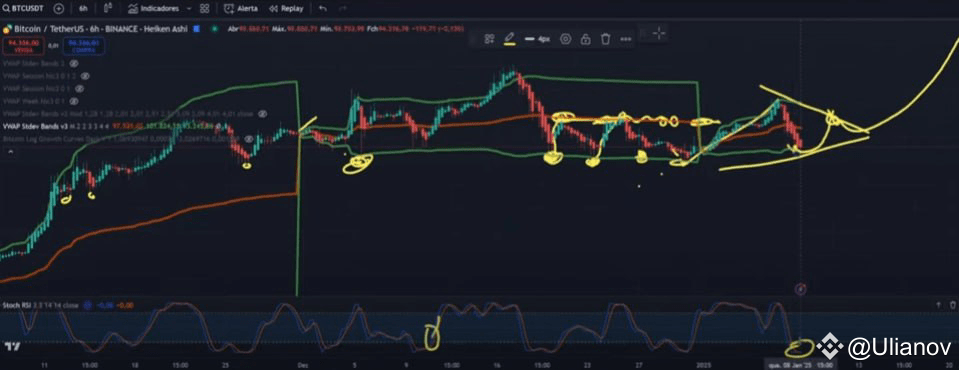Image resolution: width=959 pixels, height=370 pixels.
Task: Open the Indicadores panel
Action: tap(153, 9)
